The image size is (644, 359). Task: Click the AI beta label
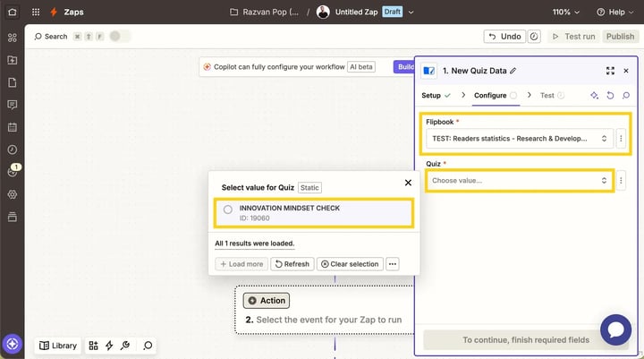[361, 66]
